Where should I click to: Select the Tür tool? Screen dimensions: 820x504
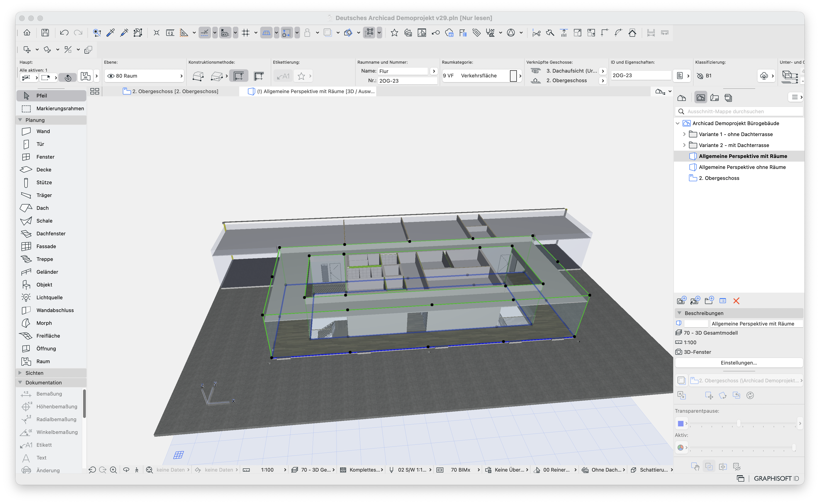(x=51, y=144)
